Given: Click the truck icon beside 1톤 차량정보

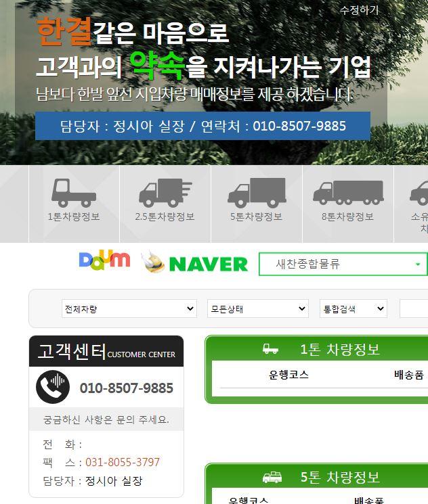Looking at the screenshot, I should (271, 349).
